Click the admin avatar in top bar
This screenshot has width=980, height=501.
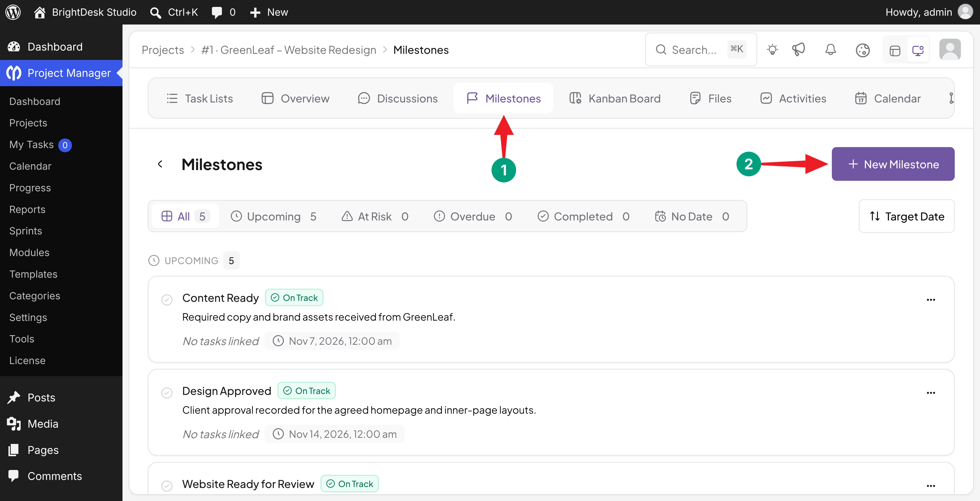coord(965,12)
